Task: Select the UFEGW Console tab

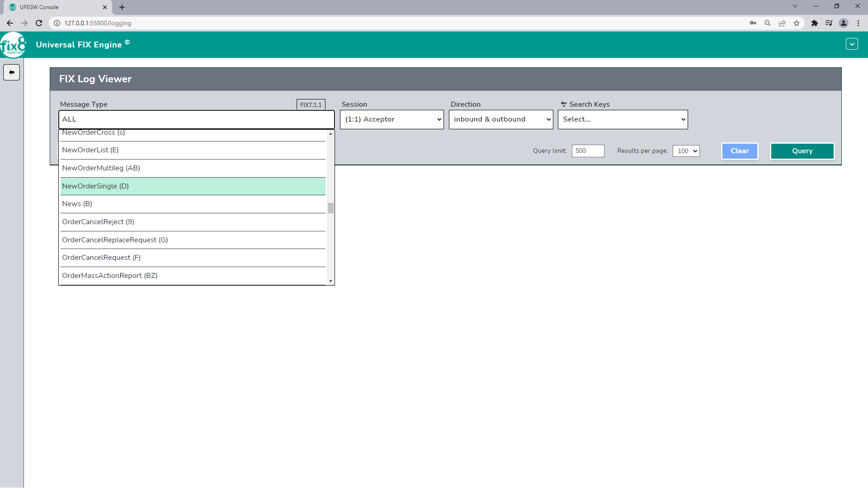Action: click(58, 7)
